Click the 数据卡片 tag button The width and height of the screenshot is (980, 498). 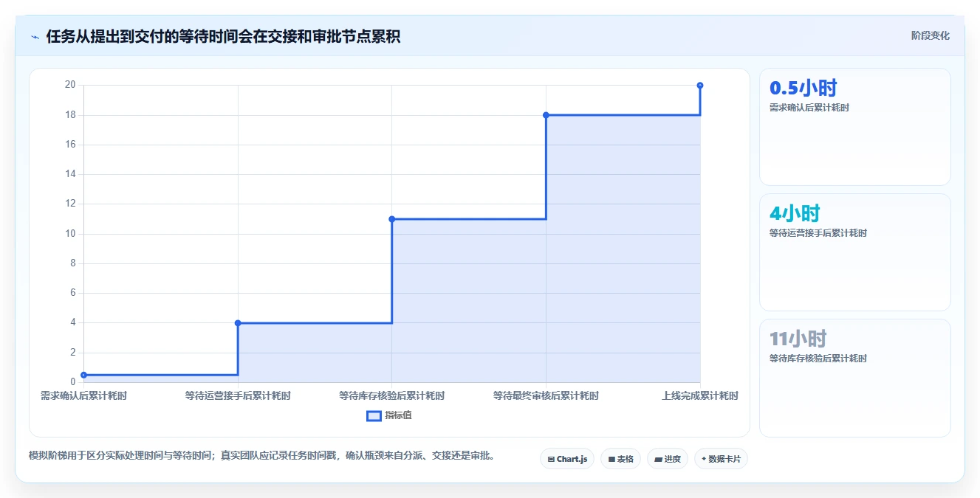click(x=721, y=459)
